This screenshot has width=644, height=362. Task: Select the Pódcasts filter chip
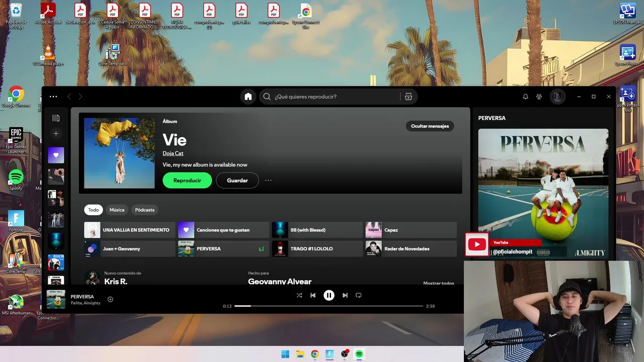(x=145, y=210)
